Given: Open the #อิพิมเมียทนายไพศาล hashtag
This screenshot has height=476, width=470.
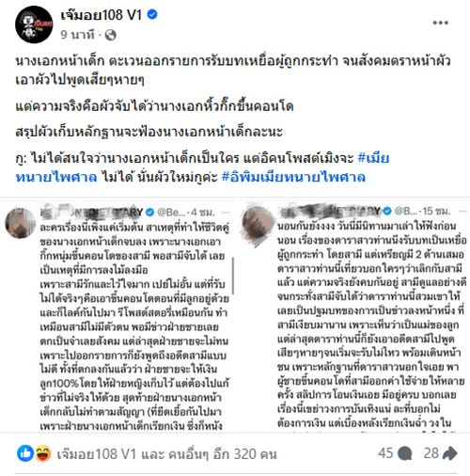Looking at the screenshot, I should pyautogui.click(x=293, y=177).
